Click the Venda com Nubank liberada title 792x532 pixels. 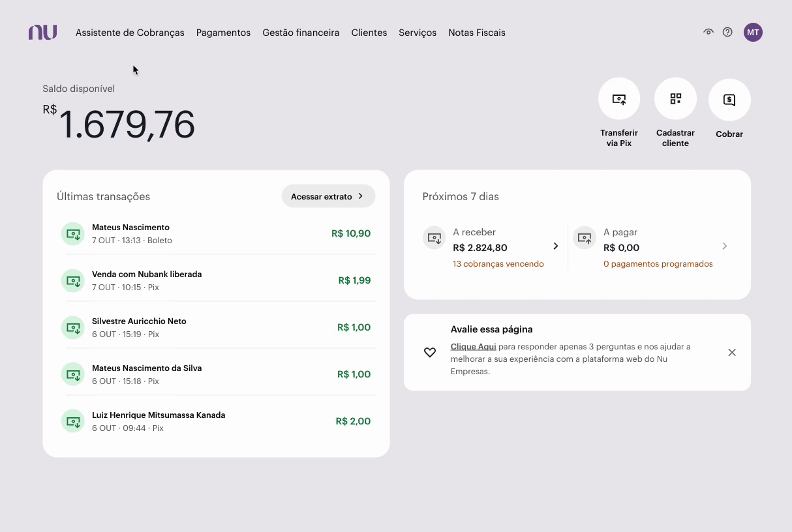pyautogui.click(x=147, y=274)
